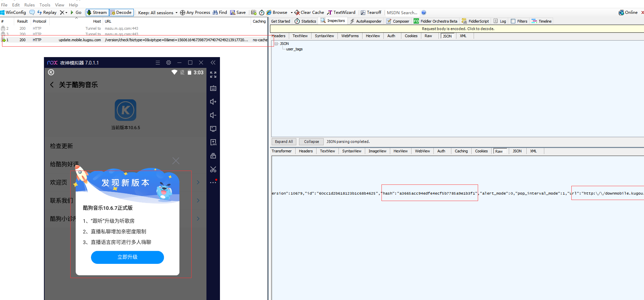The height and width of the screenshot is (300, 644).
Task: Toggle Decode mode
Action: (121, 12)
